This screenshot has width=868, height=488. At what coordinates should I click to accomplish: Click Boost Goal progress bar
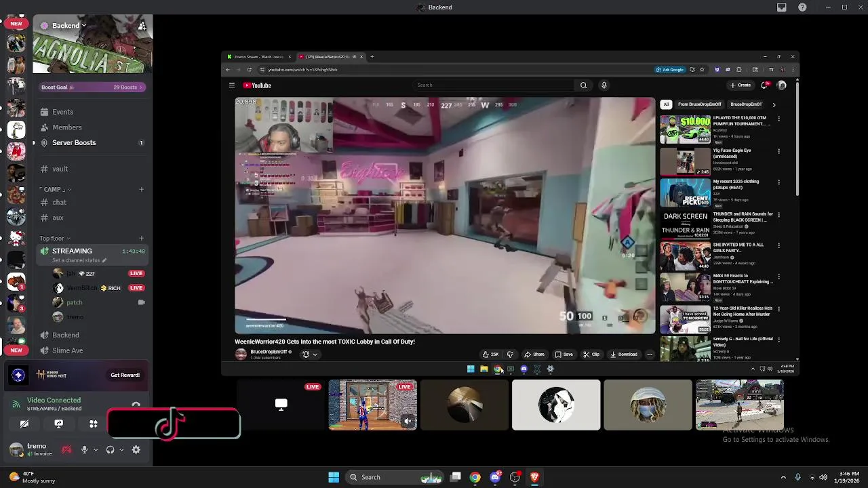coord(91,87)
